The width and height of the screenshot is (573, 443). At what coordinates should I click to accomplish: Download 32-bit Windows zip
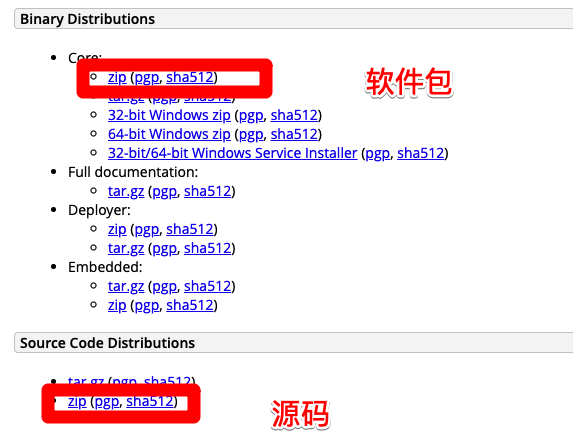[x=169, y=116]
